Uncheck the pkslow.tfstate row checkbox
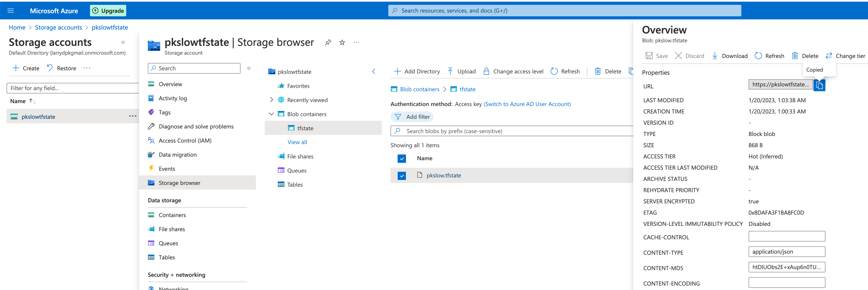 pyautogui.click(x=402, y=176)
